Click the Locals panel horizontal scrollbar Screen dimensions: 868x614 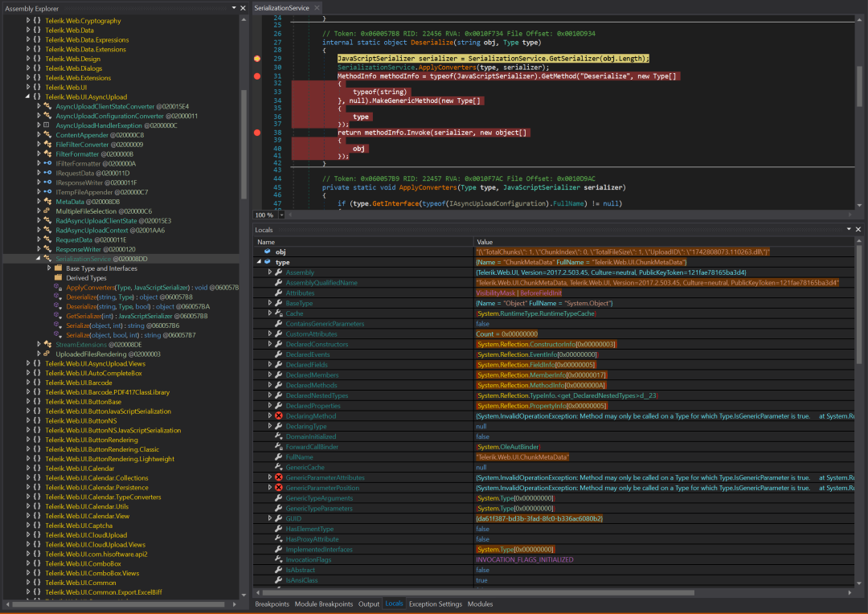tap(479, 592)
